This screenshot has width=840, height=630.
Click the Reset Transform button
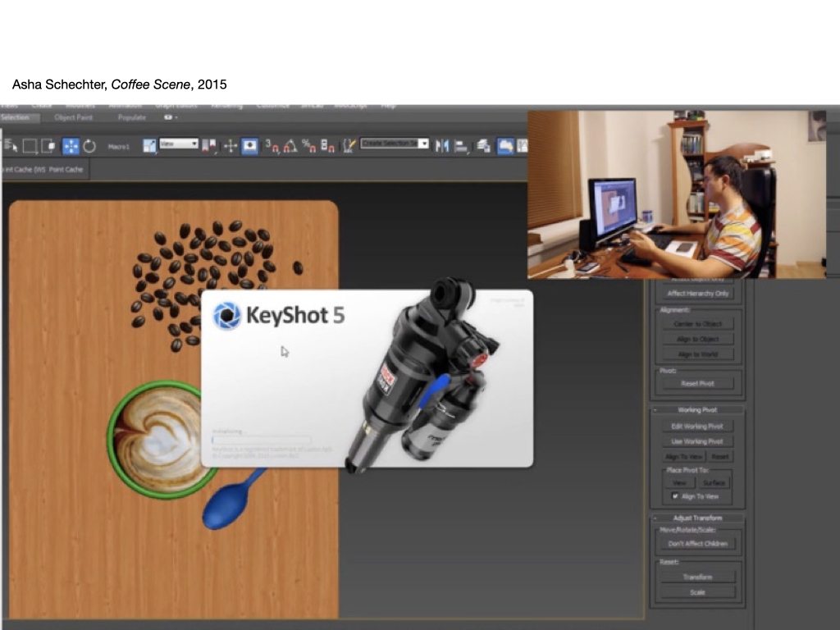[x=697, y=577]
